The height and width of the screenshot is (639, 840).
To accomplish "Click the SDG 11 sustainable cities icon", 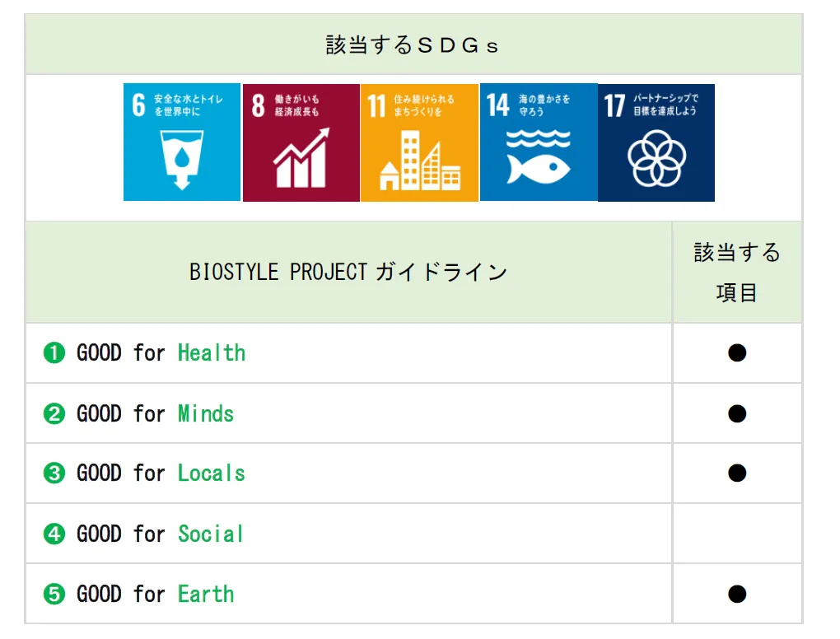I will [419, 142].
